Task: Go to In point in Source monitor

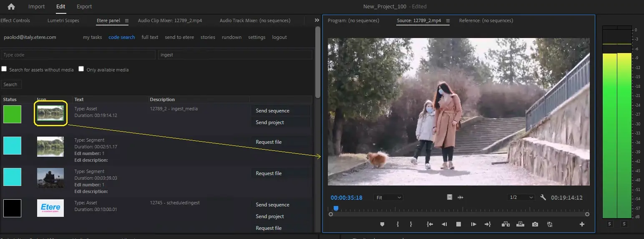Action: pos(430,224)
